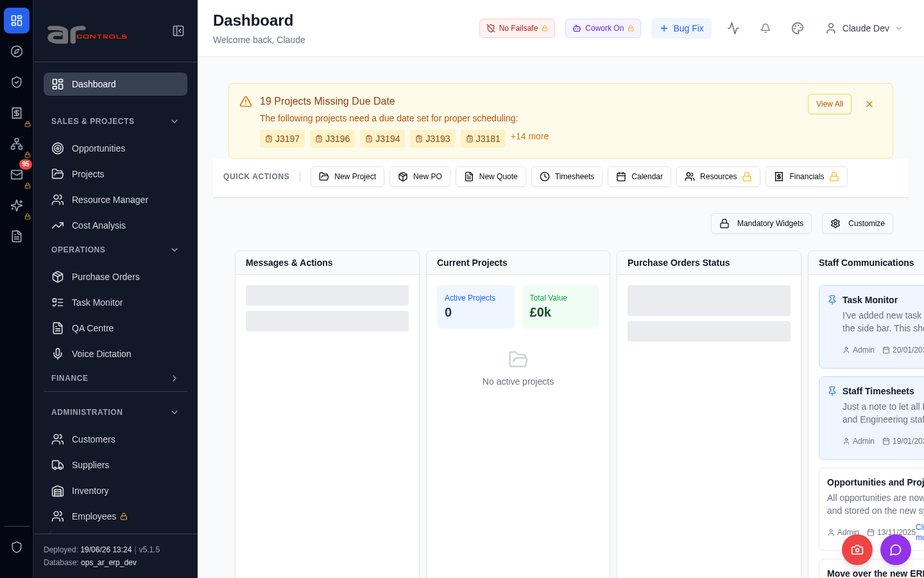Open the theme palette icon

coord(798,28)
